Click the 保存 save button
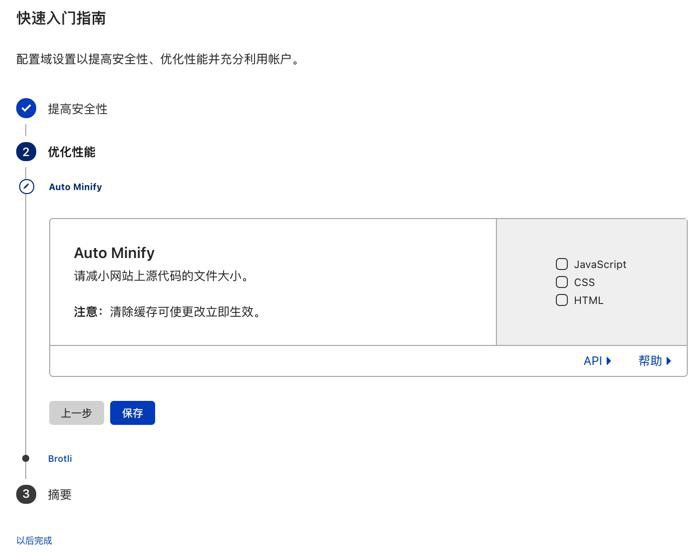Image resolution: width=696 pixels, height=556 pixels. [132, 413]
